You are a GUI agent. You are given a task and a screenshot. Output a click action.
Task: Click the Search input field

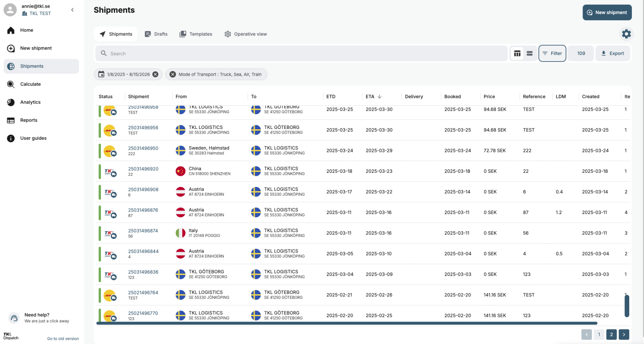pyautogui.click(x=302, y=54)
